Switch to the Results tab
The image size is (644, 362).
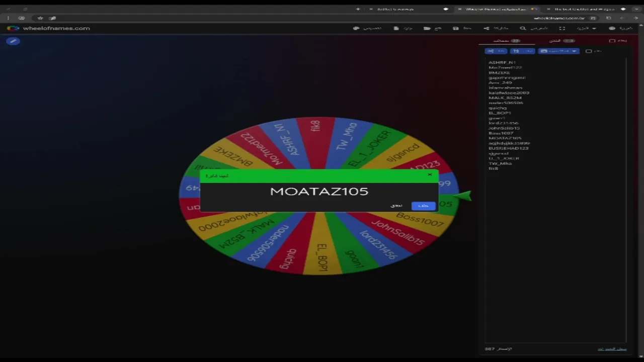[562, 41]
